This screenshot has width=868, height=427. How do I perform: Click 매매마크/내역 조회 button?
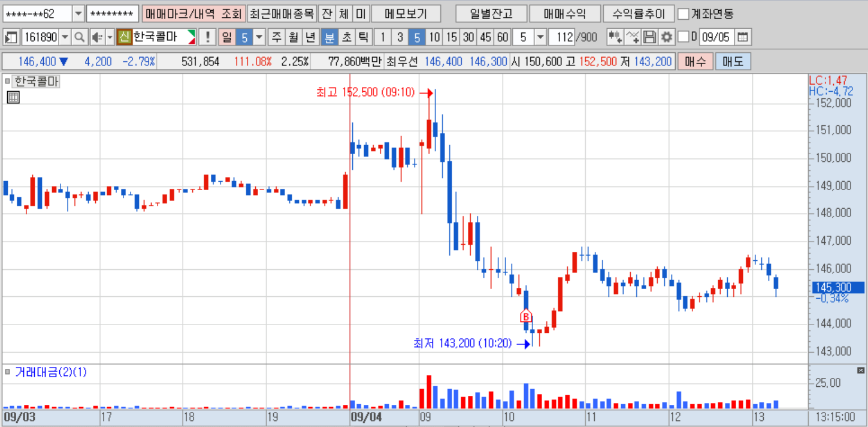coord(193,13)
